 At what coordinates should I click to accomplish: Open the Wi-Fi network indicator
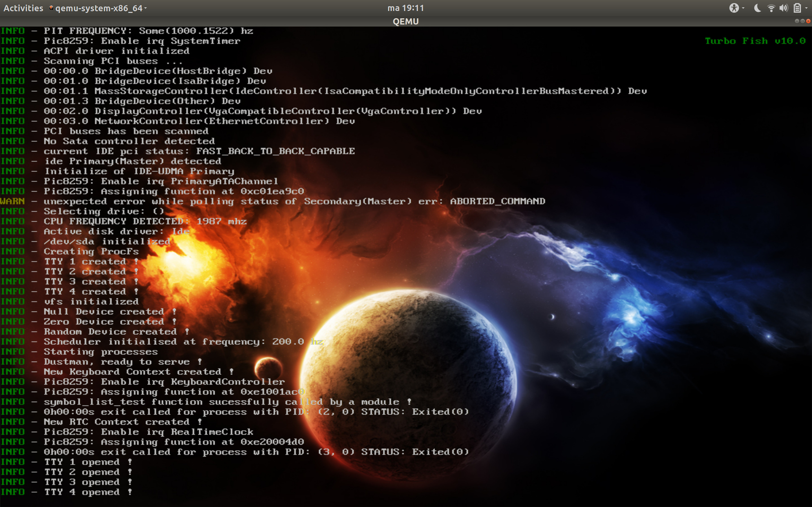[x=771, y=8]
